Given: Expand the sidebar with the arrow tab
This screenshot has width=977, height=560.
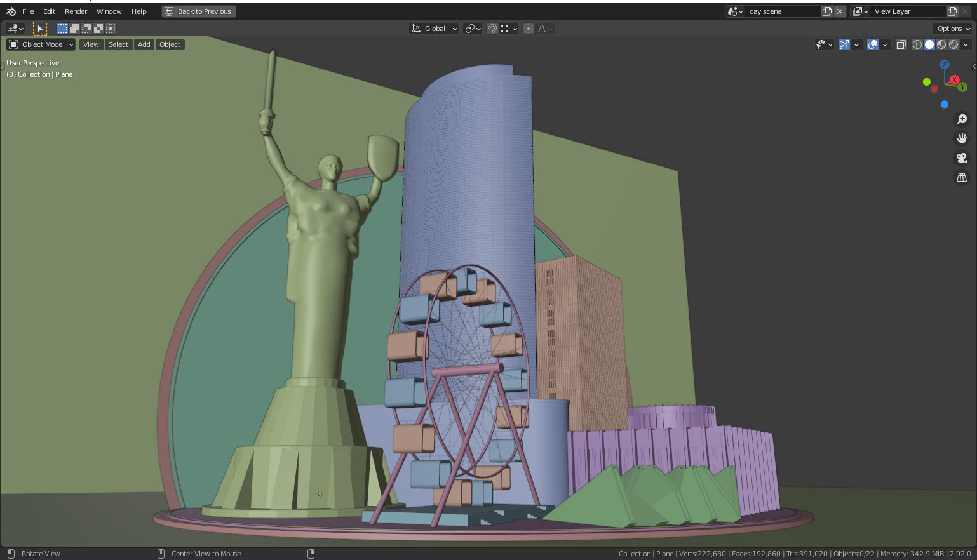Looking at the screenshot, I should (x=974, y=66).
